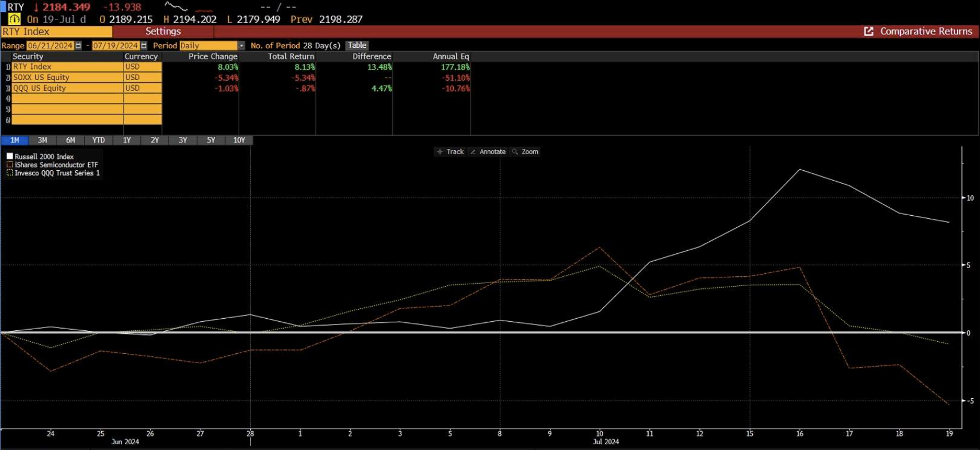
Task: Select the 3M range tab
Action: (x=43, y=140)
